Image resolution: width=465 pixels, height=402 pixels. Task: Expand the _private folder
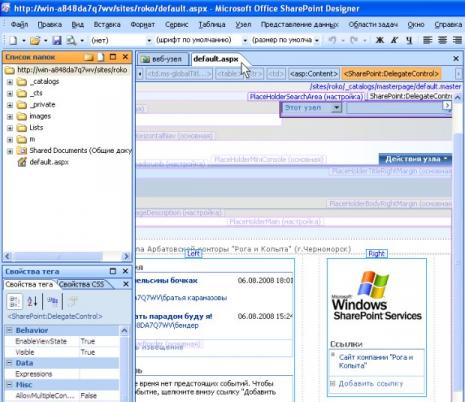[10, 105]
